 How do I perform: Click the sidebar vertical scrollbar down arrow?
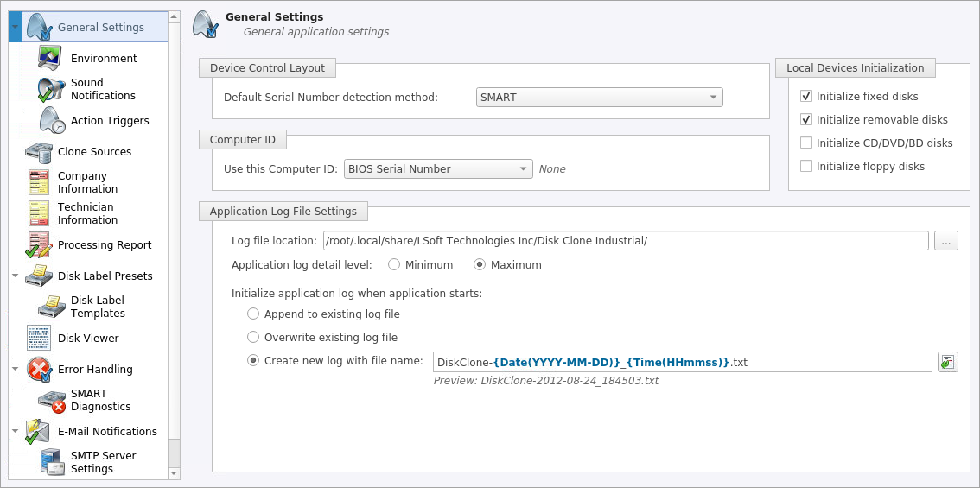(175, 473)
